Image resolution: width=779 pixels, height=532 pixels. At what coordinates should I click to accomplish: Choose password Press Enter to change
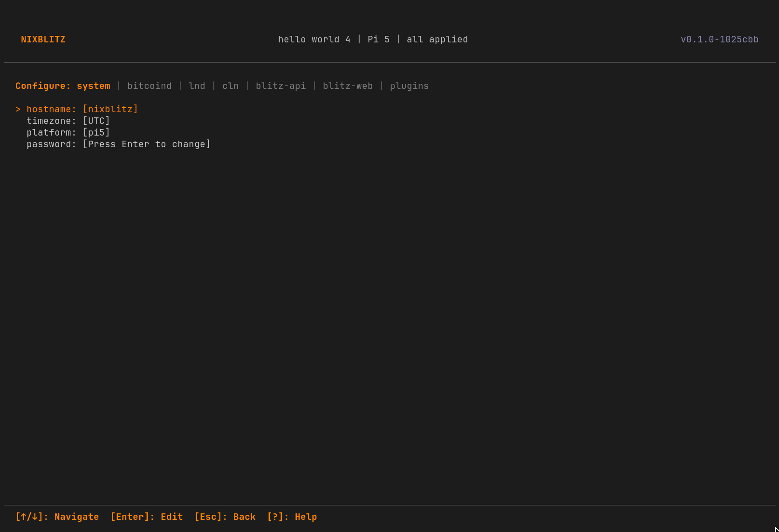tap(118, 144)
